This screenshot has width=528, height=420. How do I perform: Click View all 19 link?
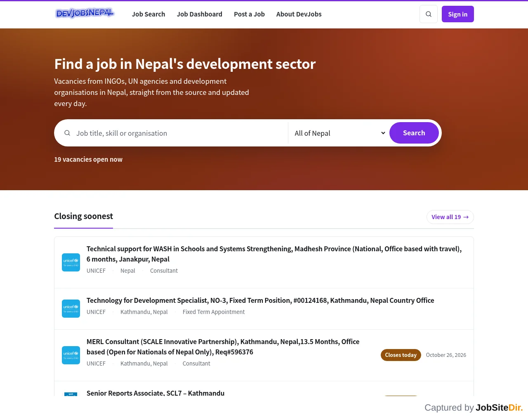click(450, 217)
